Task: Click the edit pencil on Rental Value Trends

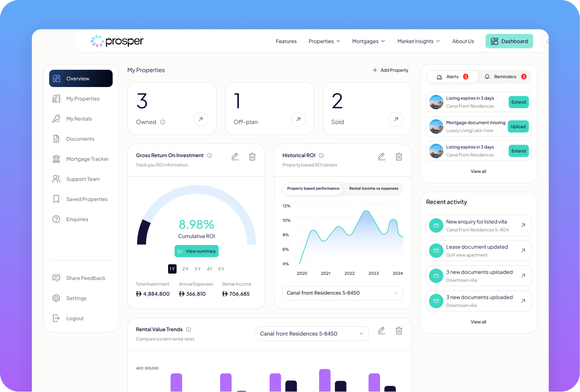Action: pos(381,330)
